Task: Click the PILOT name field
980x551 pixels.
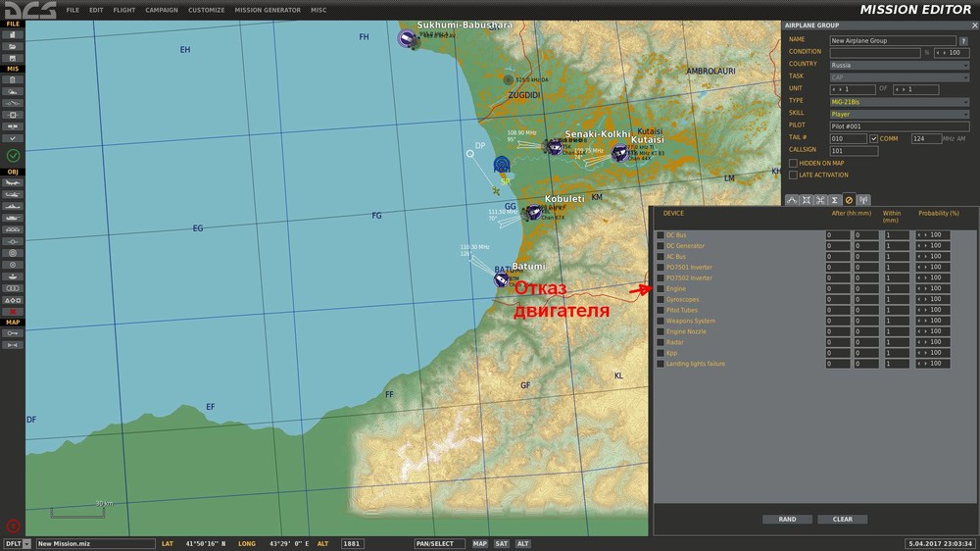Action: pos(900,126)
